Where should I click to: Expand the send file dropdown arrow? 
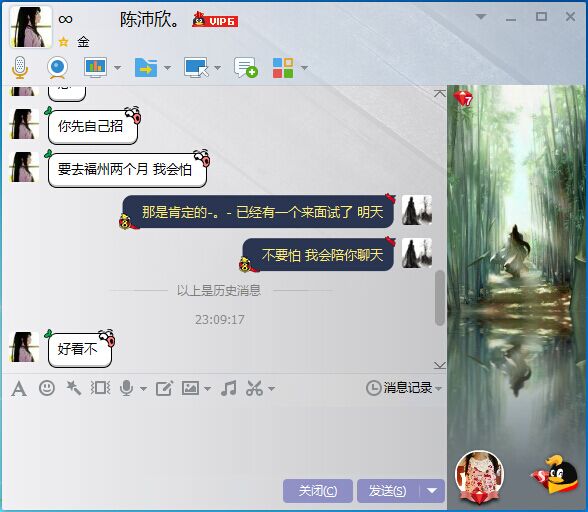167,68
